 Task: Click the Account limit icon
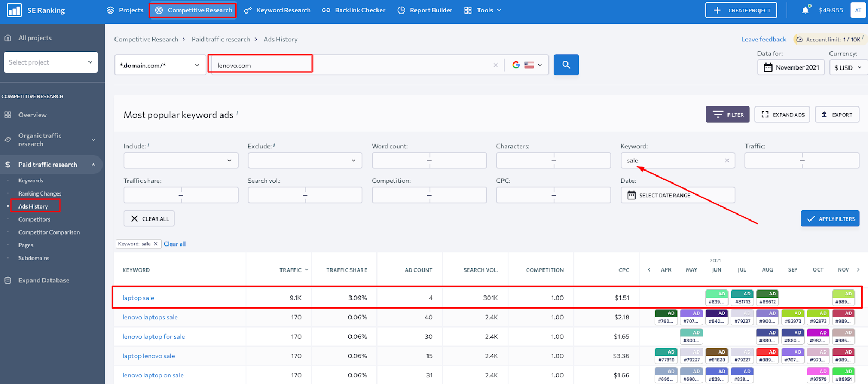pyautogui.click(x=799, y=39)
